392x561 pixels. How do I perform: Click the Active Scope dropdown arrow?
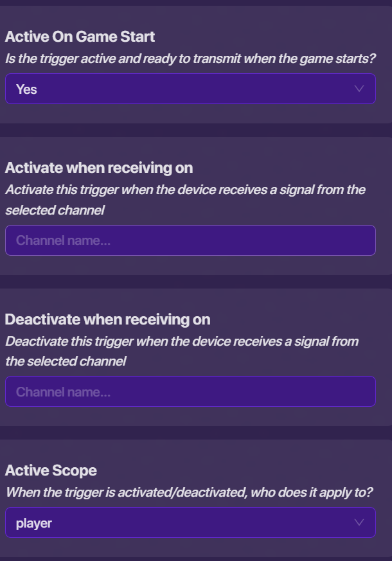[359, 522]
